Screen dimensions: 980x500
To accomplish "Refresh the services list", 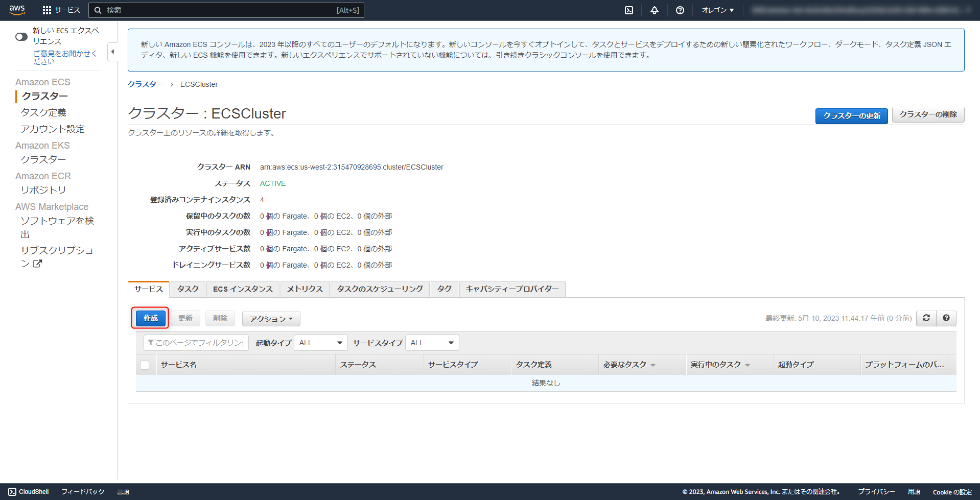I will click(926, 318).
